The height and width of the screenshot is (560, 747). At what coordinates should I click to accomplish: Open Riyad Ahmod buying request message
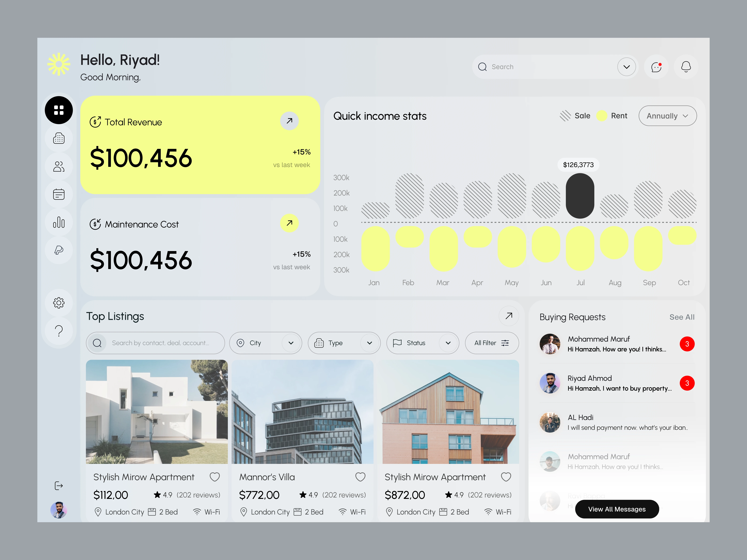(617, 383)
